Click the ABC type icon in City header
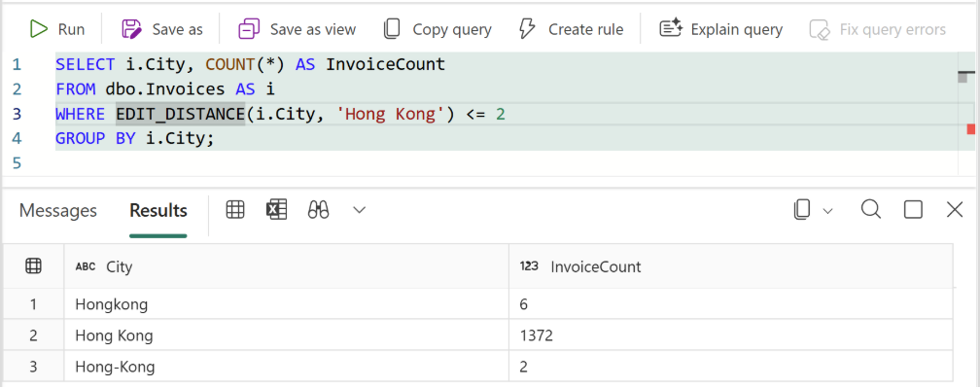 coord(86,266)
